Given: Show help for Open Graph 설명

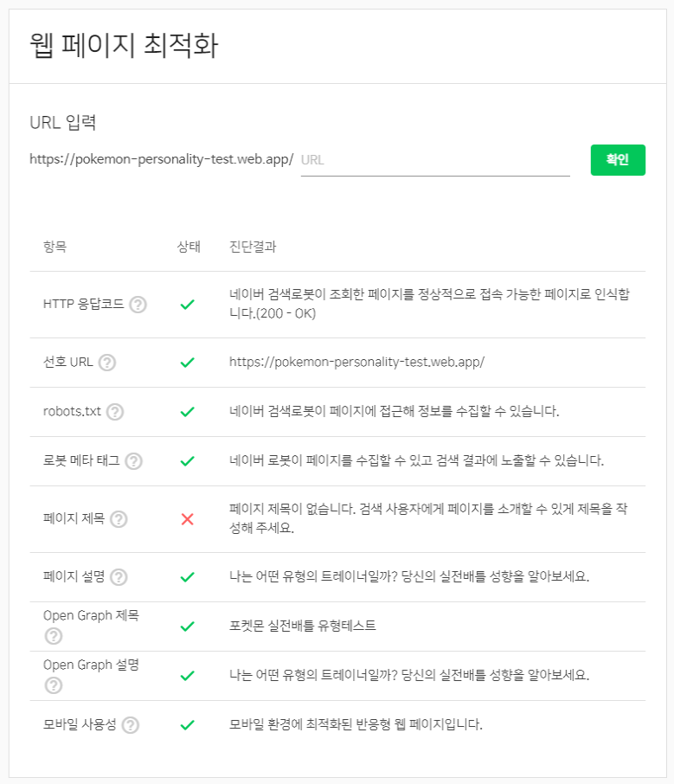Looking at the screenshot, I should (54, 685).
